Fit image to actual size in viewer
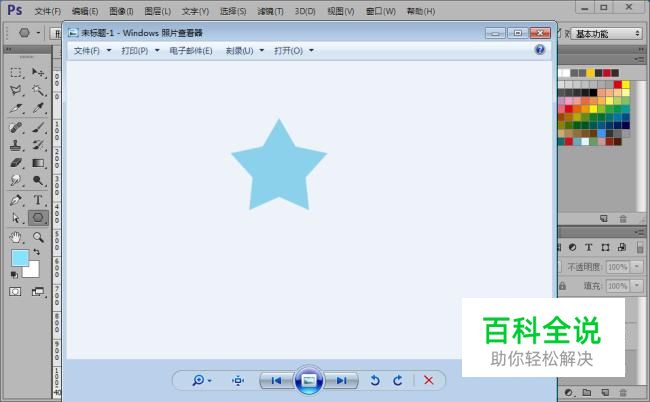Image resolution: width=650 pixels, height=402 pixels. (x=238, y=380)
